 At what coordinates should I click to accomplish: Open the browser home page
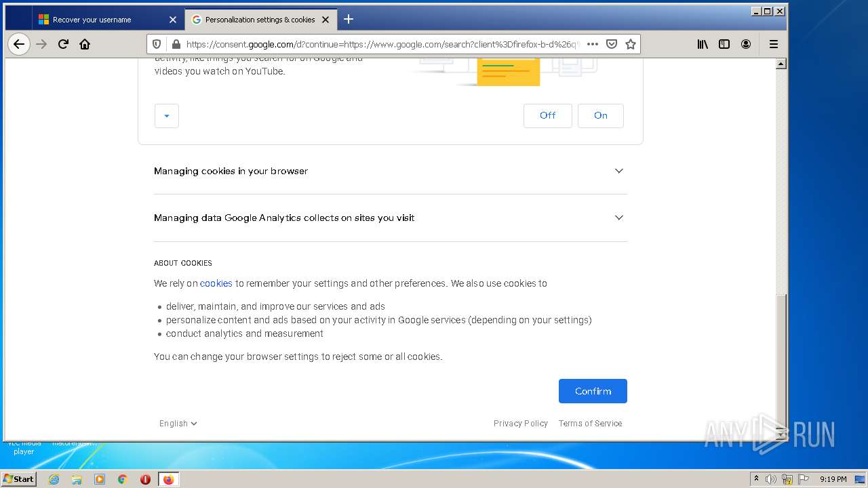(85, 44)
